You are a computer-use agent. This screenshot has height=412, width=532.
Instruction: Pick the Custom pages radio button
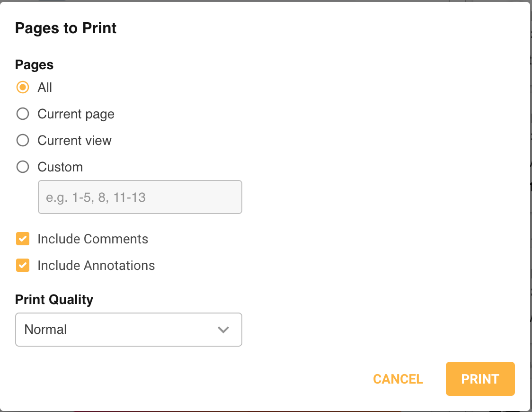(23, 167)
